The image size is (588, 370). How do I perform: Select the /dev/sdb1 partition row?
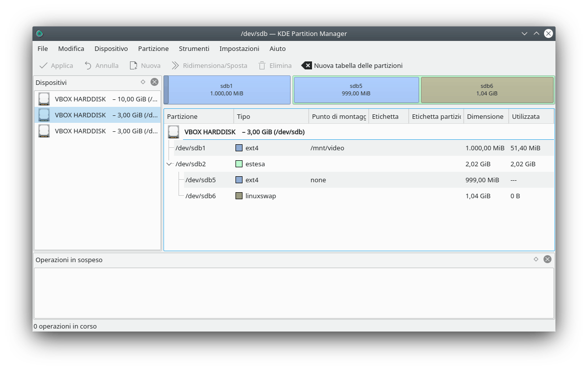point(359,148)
